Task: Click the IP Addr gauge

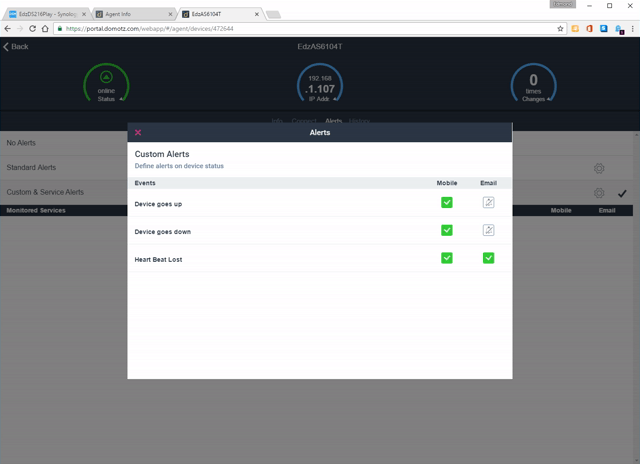Action: pyautogui.click(x=320, y=84)
